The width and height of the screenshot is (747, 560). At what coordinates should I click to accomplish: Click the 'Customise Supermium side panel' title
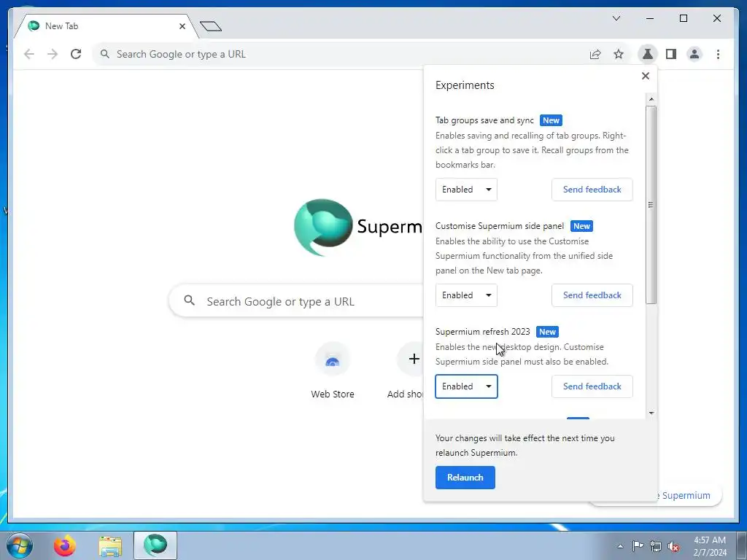coord(500,226)
